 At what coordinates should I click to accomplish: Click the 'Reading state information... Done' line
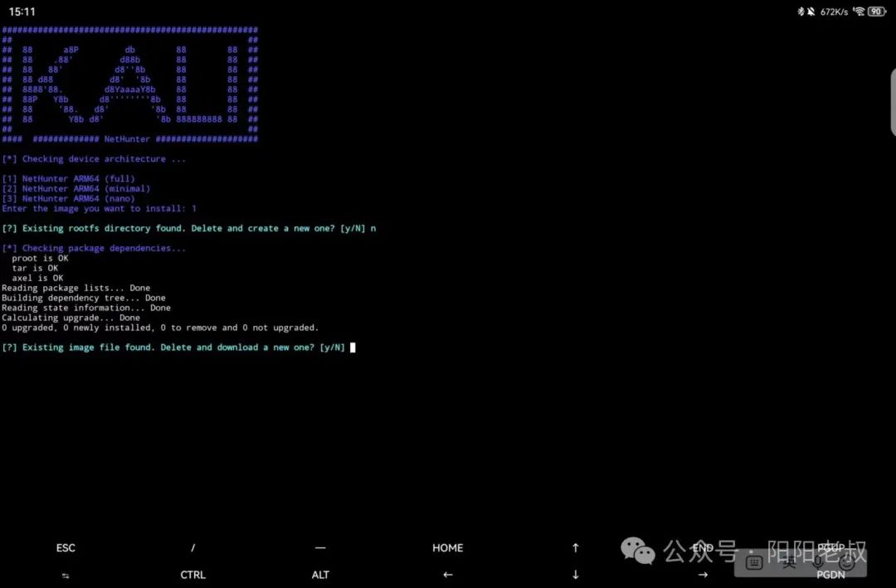point(86,308)
